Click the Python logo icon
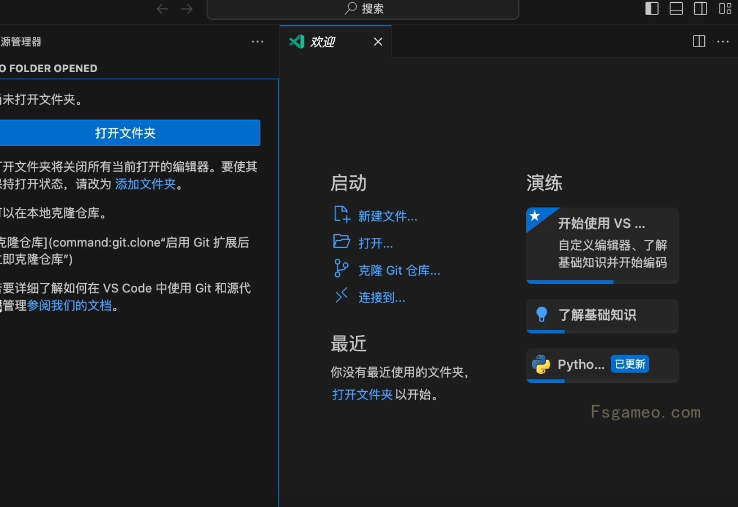Viewport: 738px width, 507px height. pos(541,364)
